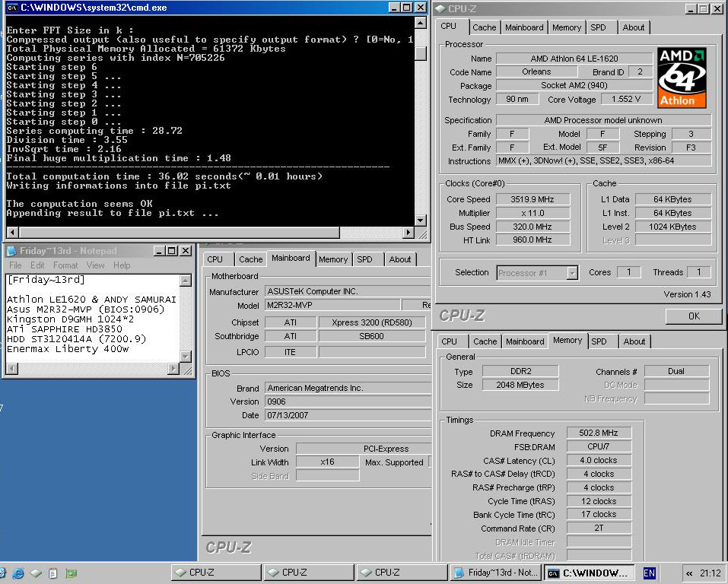Click the OK button in CPU-Z
Viewport: 728px width, 584px height.
point(694,316)
